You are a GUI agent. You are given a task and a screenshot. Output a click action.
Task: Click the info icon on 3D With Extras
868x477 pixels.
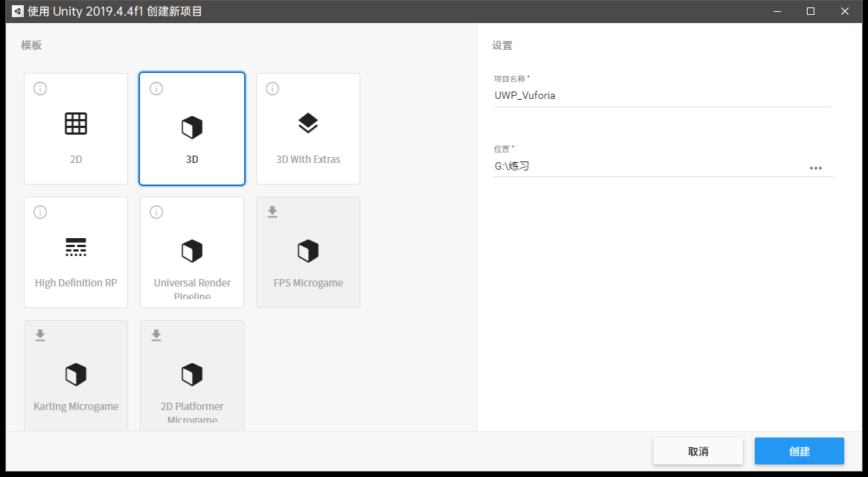pyautogui.click(x=272, y=89)
